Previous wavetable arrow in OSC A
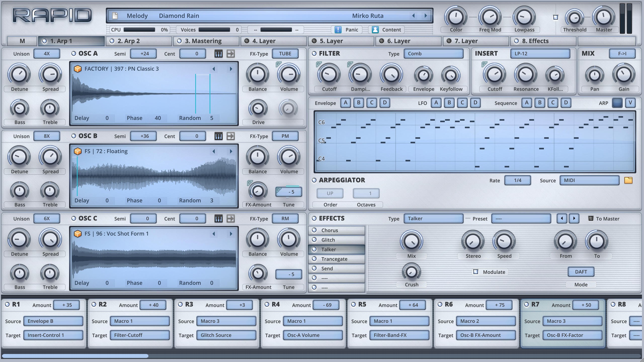 (214, 69)
